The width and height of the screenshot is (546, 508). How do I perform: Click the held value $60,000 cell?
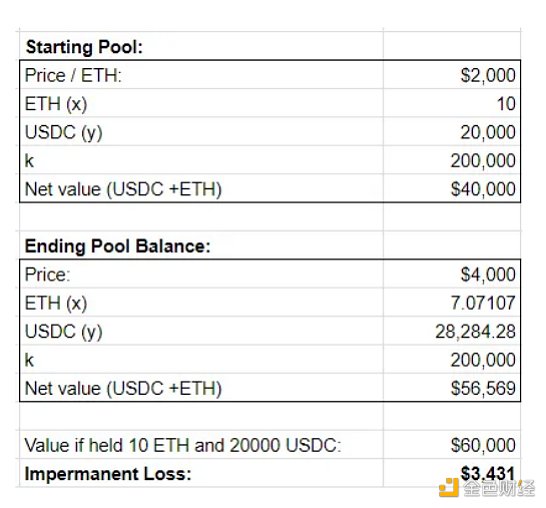pos(452,445)
